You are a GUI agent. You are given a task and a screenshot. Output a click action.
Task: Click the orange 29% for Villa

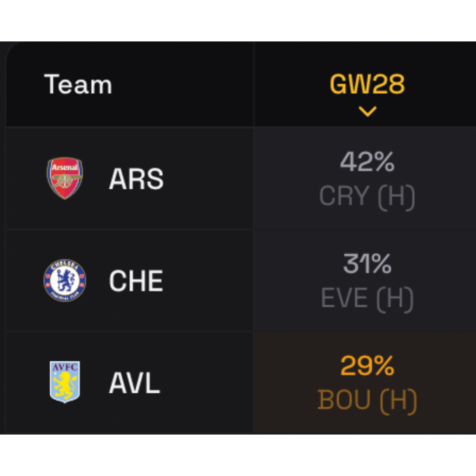coord(367,367)
